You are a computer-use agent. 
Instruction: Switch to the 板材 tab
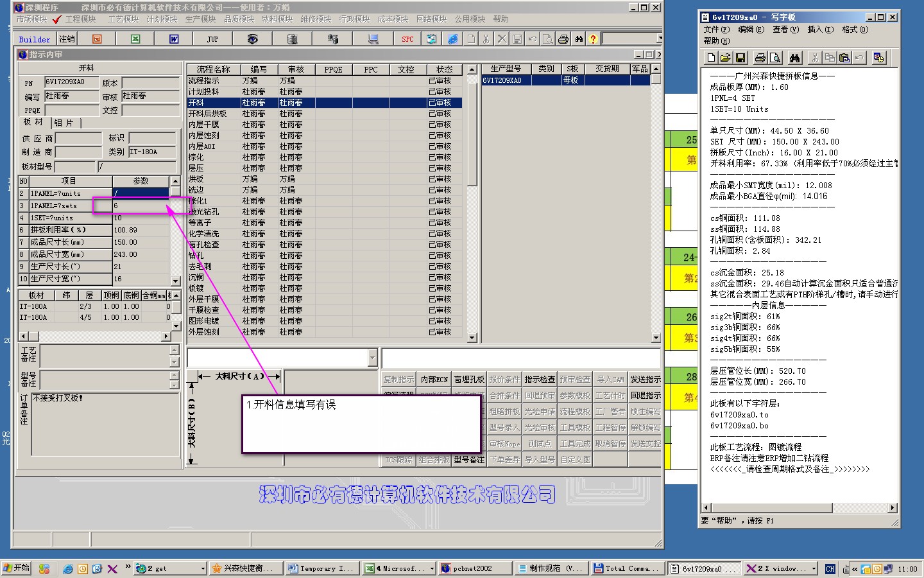coord(33,122)
